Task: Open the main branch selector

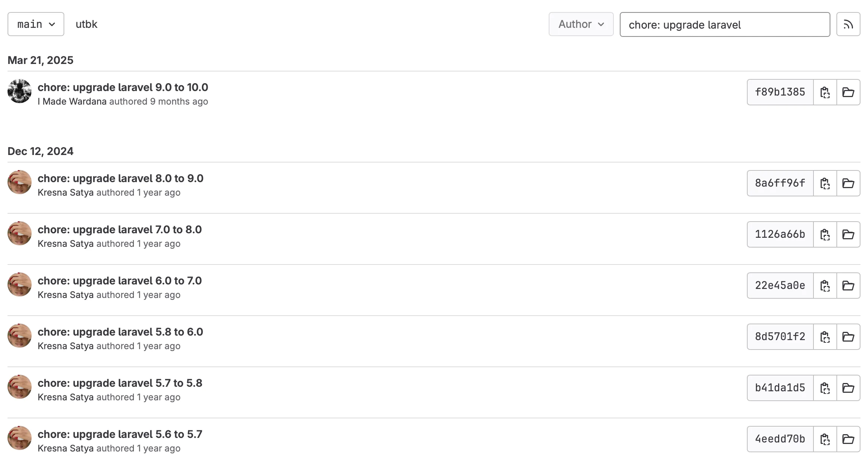Action: pos(35,24)
